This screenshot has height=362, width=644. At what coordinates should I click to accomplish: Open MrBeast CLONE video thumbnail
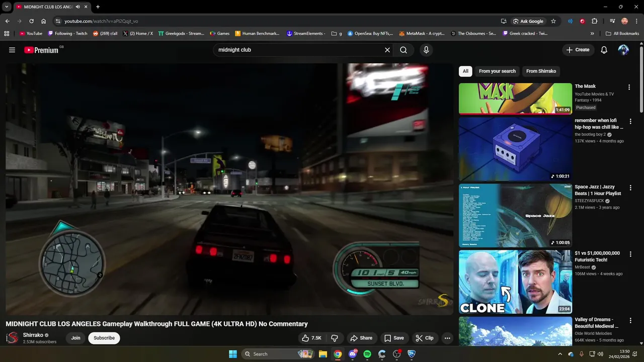pos(515,282)
